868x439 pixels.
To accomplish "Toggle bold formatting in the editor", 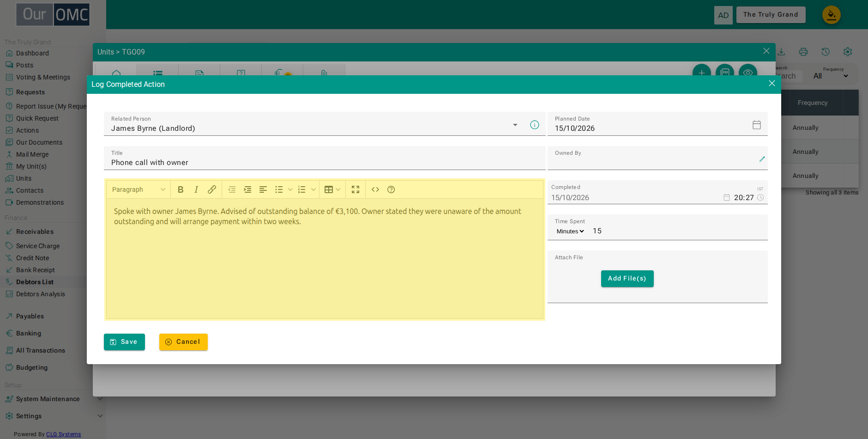I will pos(181,189).
